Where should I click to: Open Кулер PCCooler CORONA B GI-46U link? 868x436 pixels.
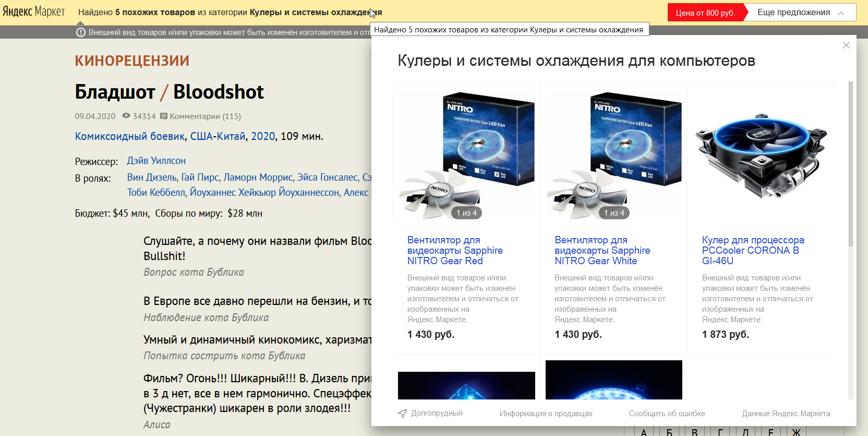tap(753, 251)
